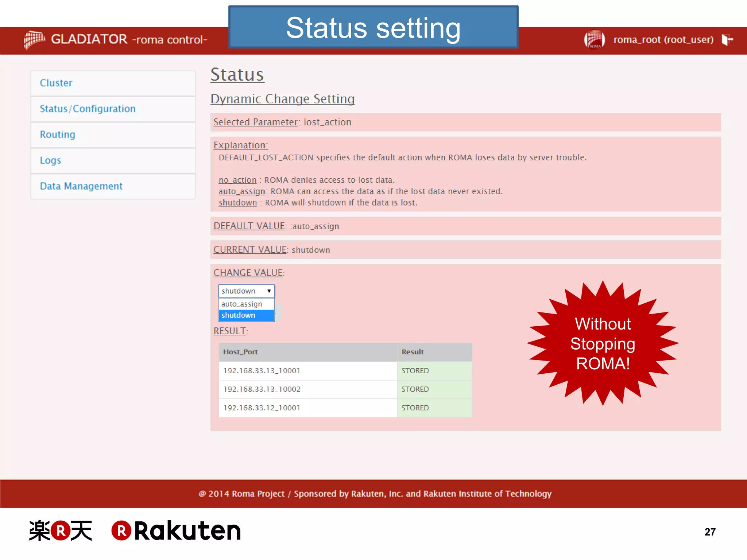The image size is (747, 560).
Task: Click the Without Stopping ROMA starburst
Action: point(603,343)
